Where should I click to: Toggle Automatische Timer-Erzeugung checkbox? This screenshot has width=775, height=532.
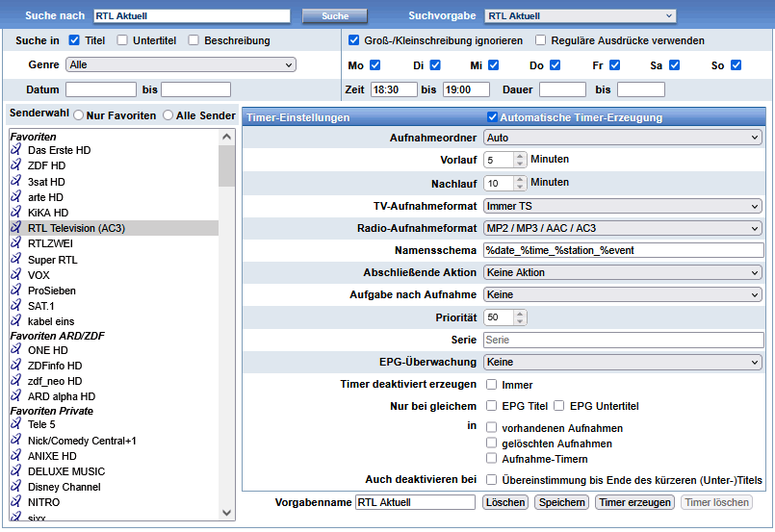(x=492, y=117)
